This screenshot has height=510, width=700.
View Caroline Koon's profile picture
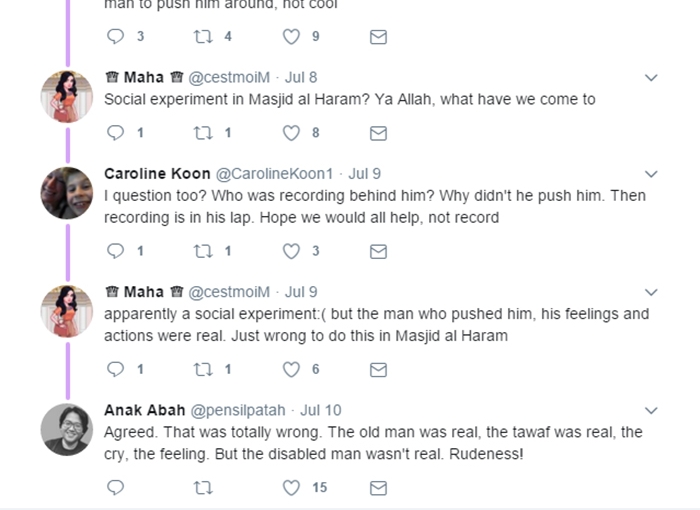67,193
